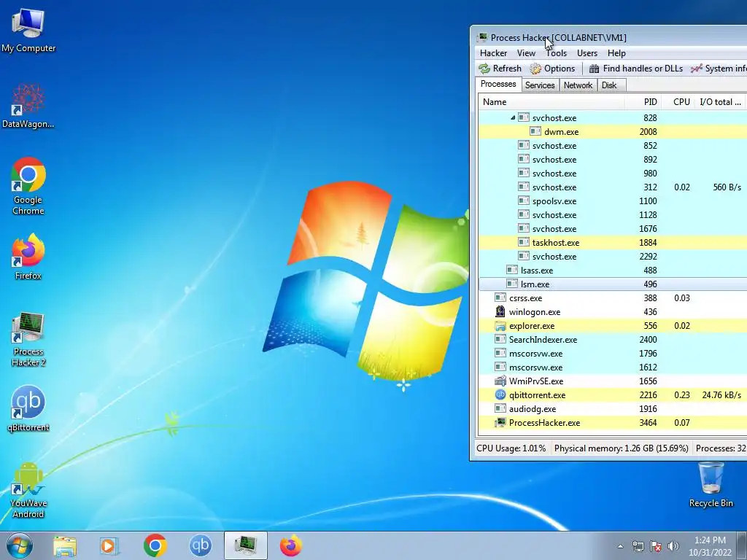Open the Action Center flag icon
This screenshot has width=747, height=560.
[x=656, y=546]
